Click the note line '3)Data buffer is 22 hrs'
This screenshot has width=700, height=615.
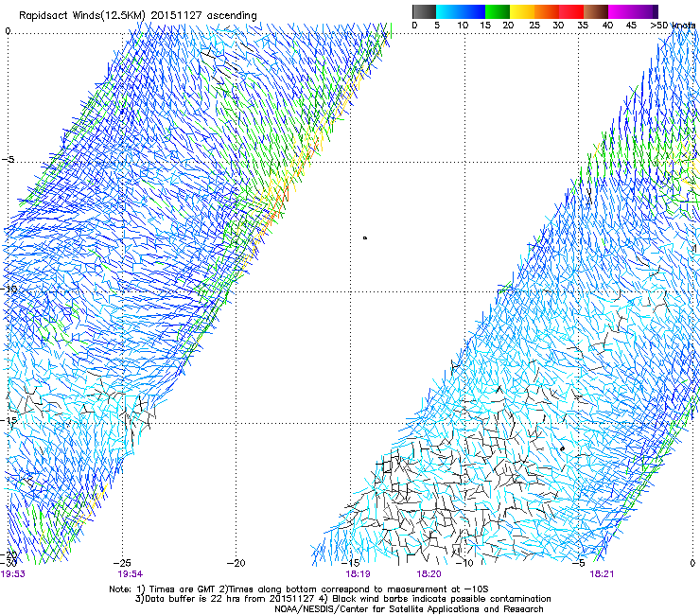pyautogui.click(x=342, y=599)
